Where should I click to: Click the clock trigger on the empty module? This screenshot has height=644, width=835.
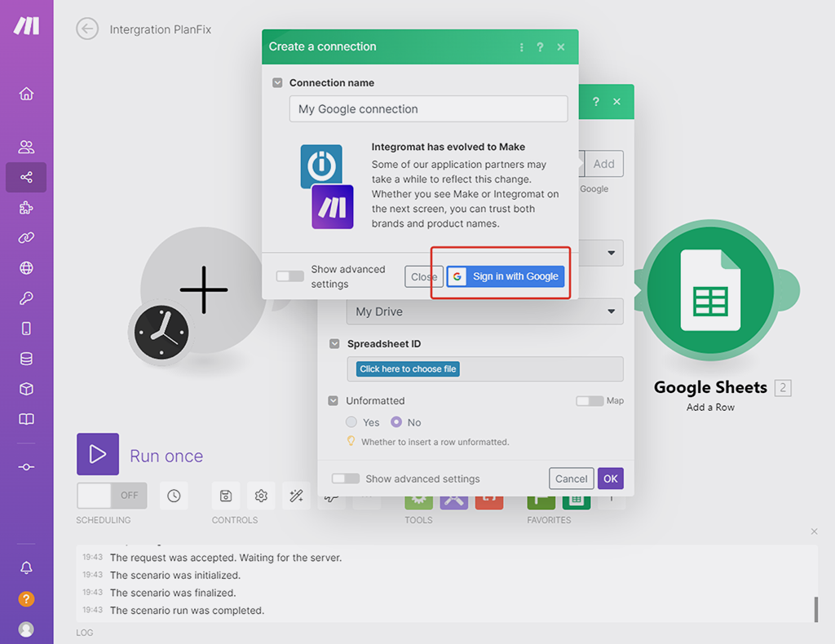point(161,332)
